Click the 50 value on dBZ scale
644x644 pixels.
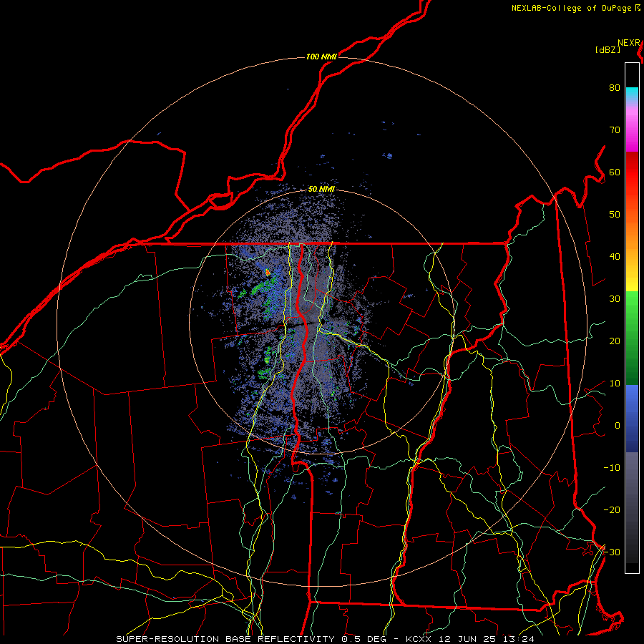pos(615,215)
